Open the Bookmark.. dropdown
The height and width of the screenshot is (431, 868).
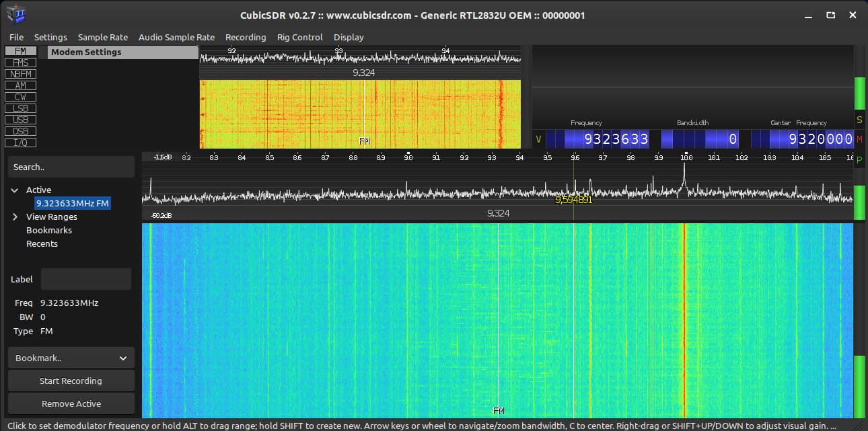pos(71,358)
